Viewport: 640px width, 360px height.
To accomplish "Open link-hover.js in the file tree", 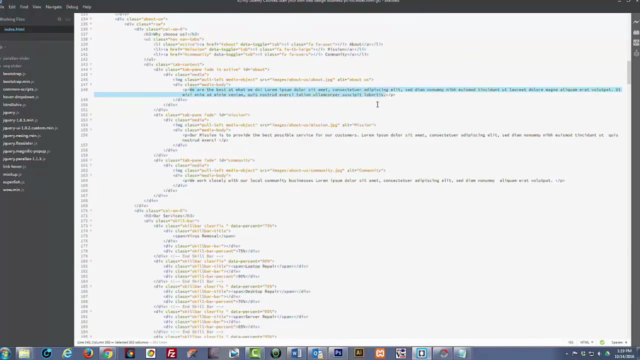I will coord(14,167).
